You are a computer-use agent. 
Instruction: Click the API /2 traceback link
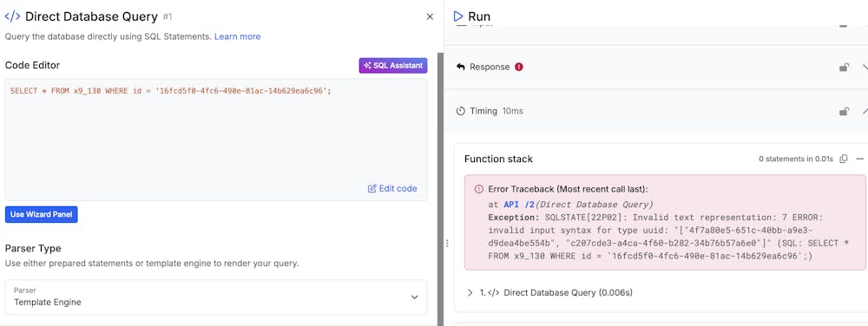tap(519, 204)
